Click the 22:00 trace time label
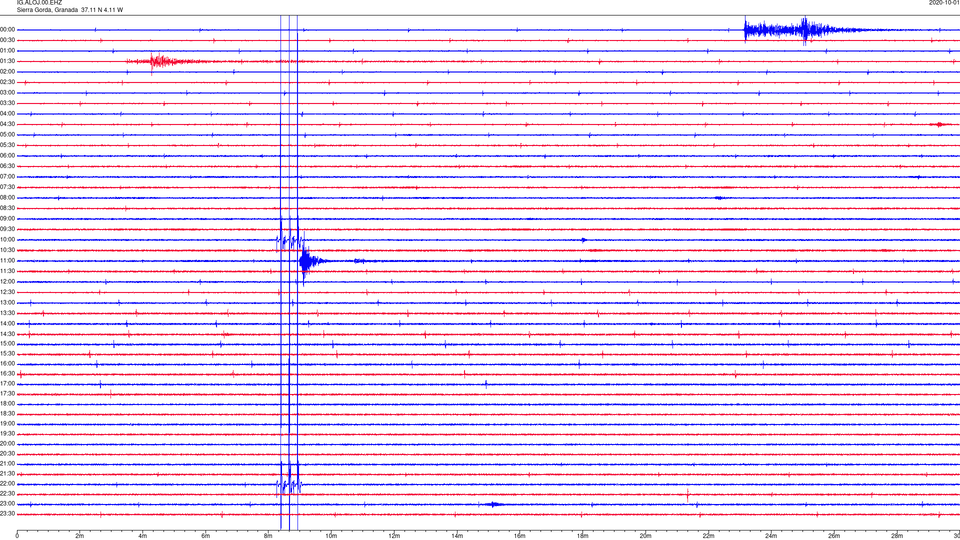This screenshot has height=540, width=960. [x=8, y=484]
